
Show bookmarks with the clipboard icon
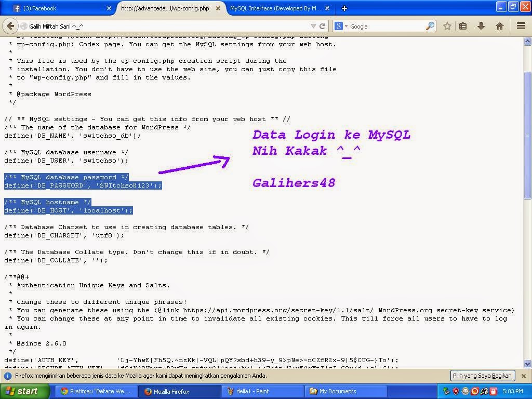pos(462,26)
